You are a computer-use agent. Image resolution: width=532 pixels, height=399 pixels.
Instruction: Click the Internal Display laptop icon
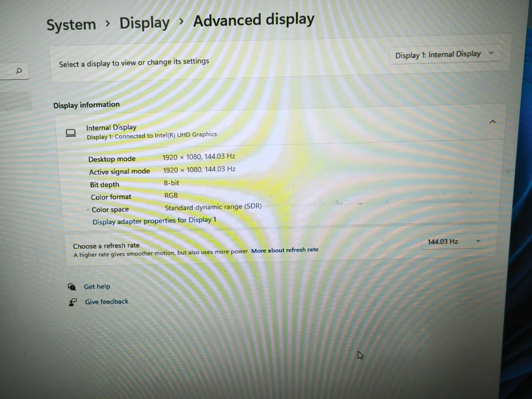[x=71, y=133]
